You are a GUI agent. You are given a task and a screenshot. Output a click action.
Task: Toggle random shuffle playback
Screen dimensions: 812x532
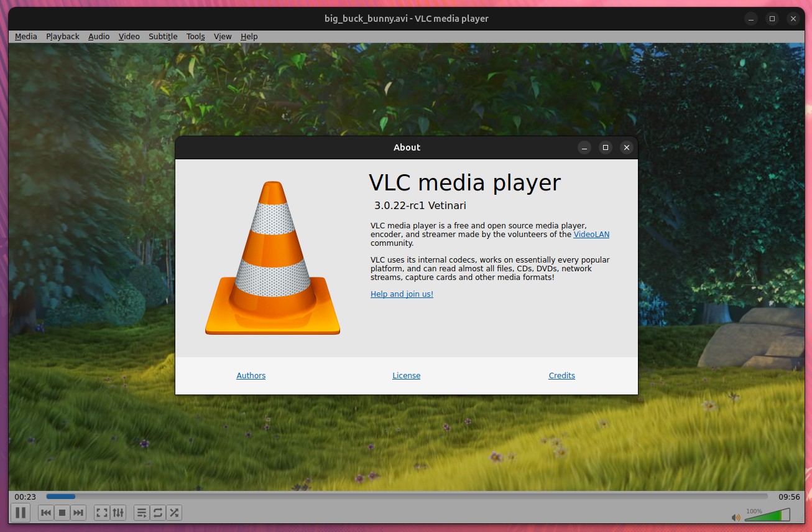pyautogui.click(x=174, y=513)
